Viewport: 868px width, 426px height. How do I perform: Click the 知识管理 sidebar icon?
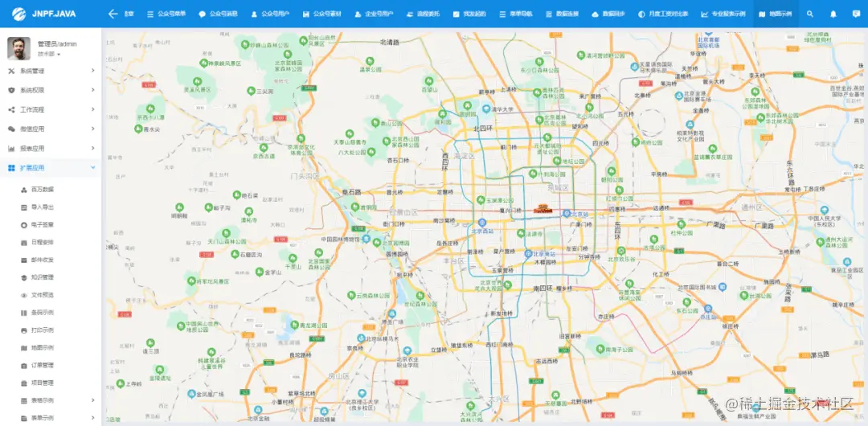24,277
